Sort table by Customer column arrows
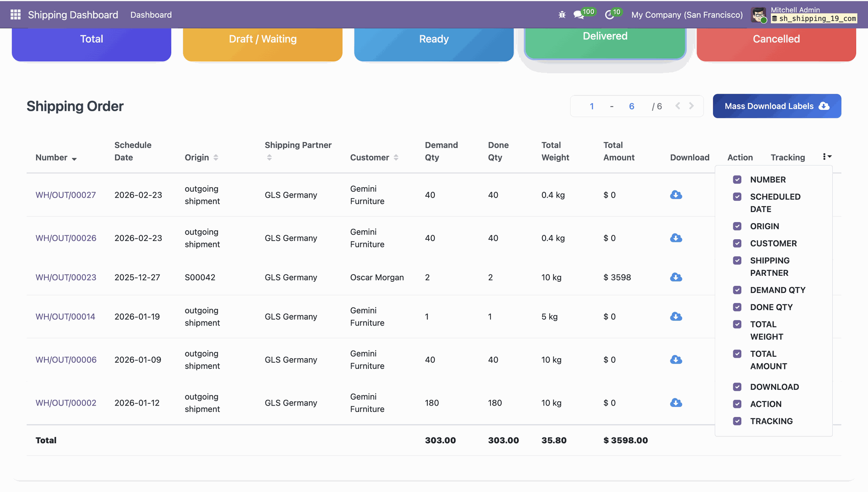 click(396, 157)
